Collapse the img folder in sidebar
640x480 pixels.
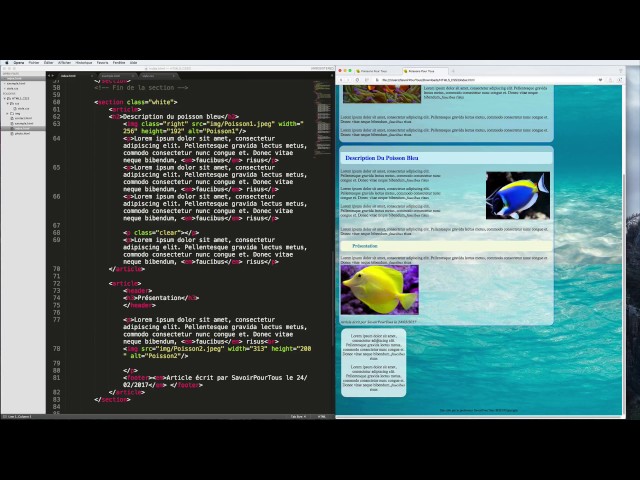coord(7,113)
